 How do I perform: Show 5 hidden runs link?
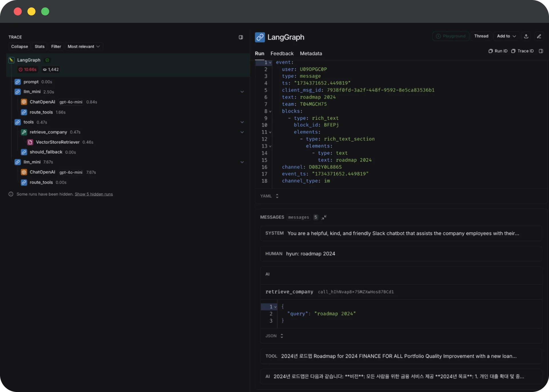pos(94,194)
